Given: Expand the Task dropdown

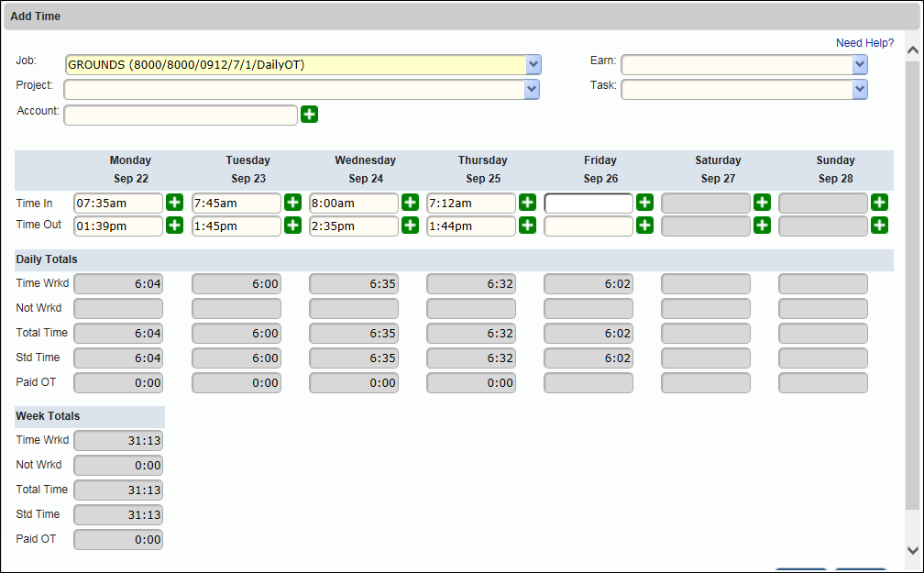Looking at the screenshot, I should tap(860, 89).
